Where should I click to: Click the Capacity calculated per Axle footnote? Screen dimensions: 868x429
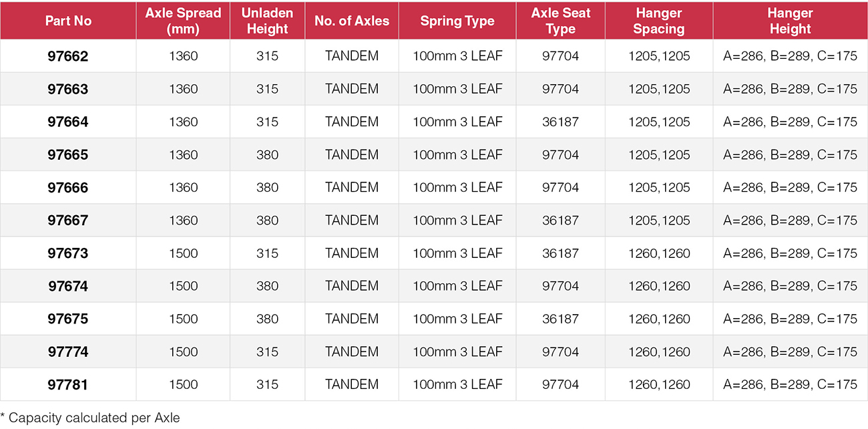point(90,418)
